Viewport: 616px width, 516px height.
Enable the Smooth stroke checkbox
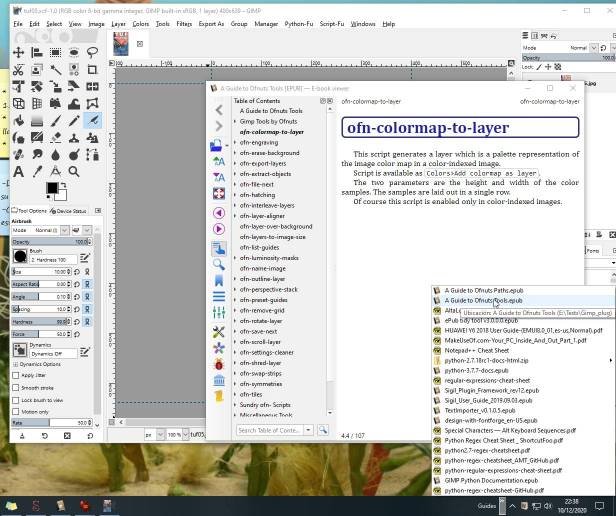click(15, 387)
